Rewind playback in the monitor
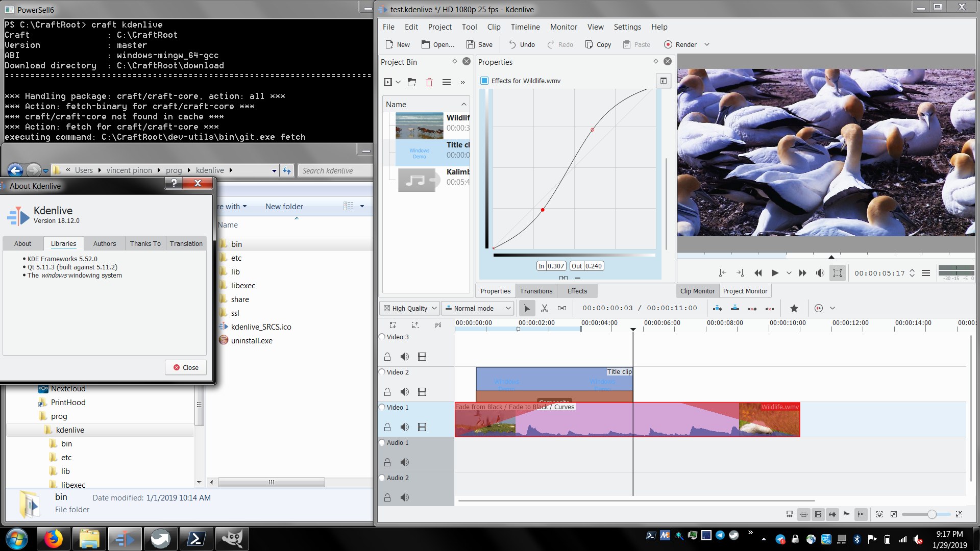 pos(758,273)
